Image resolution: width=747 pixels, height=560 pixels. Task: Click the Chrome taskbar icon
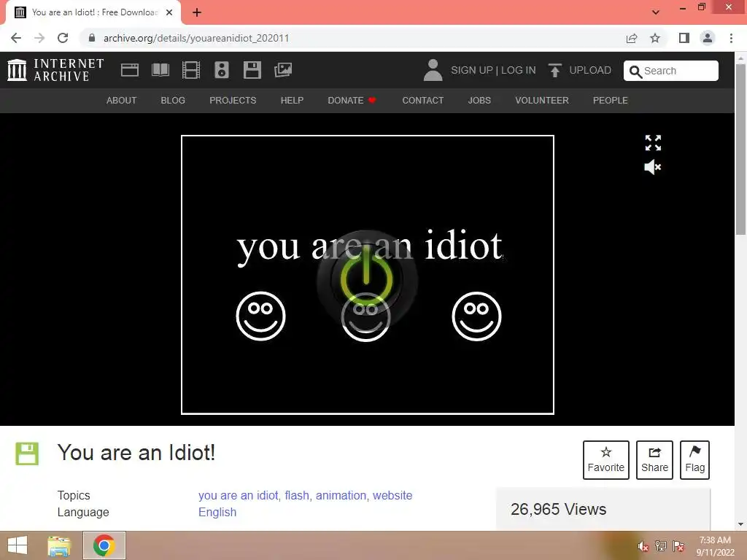[x=104, y=545]
